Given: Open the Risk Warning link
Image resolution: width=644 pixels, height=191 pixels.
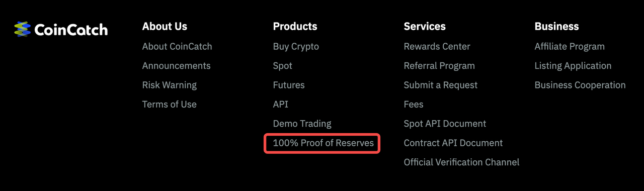Looking at the screenshot, I should (x=170, y=85).
